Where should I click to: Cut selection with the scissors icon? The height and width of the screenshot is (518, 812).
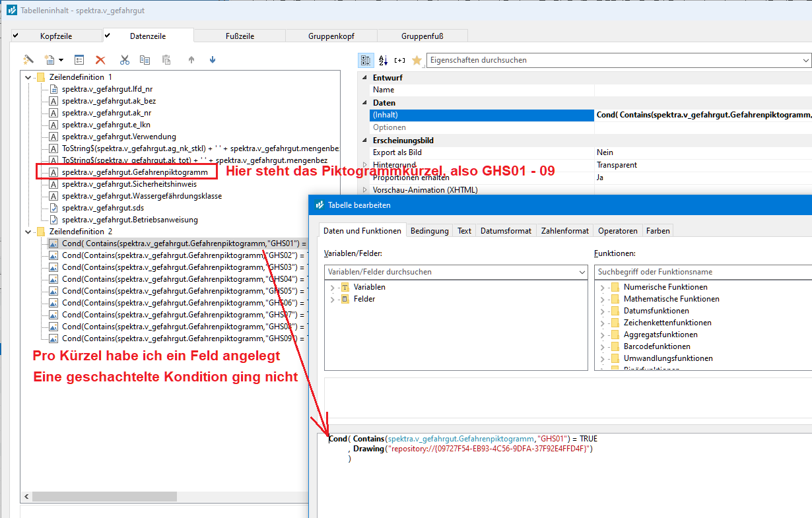[125, 60]
